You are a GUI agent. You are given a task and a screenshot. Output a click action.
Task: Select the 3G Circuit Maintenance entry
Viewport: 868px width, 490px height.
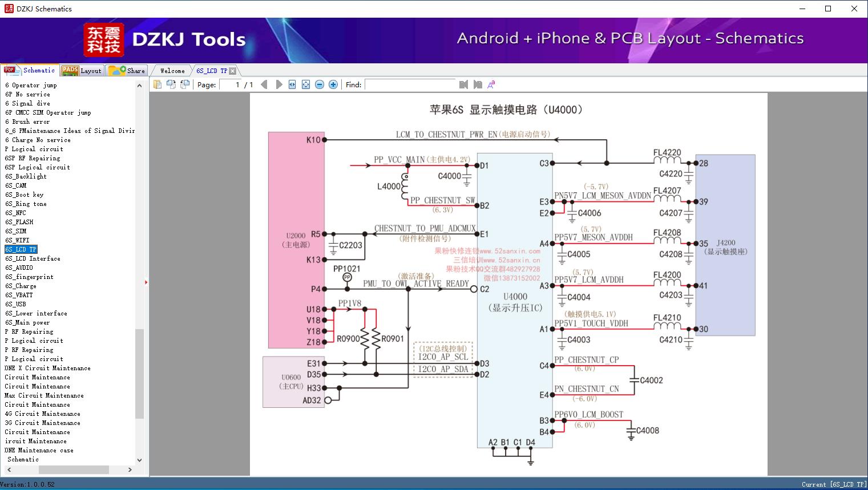[x=42, y=423]
